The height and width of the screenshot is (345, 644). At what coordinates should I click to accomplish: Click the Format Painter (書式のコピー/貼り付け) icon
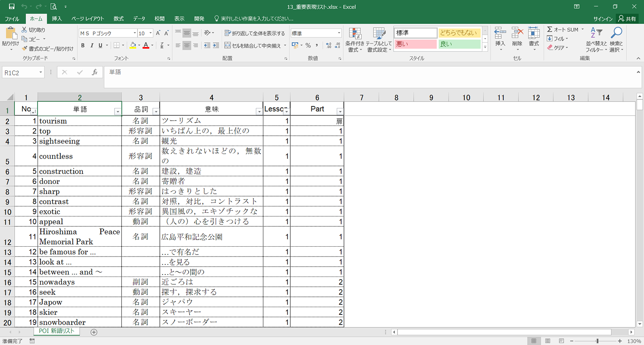pos(25,49)
